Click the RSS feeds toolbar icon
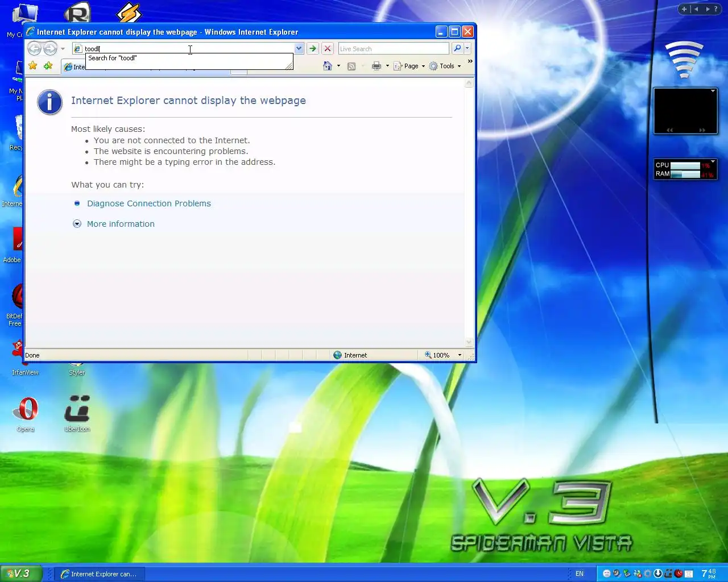Image resolution: width=728 pixels, height=582 pixels. click(351, 66)
